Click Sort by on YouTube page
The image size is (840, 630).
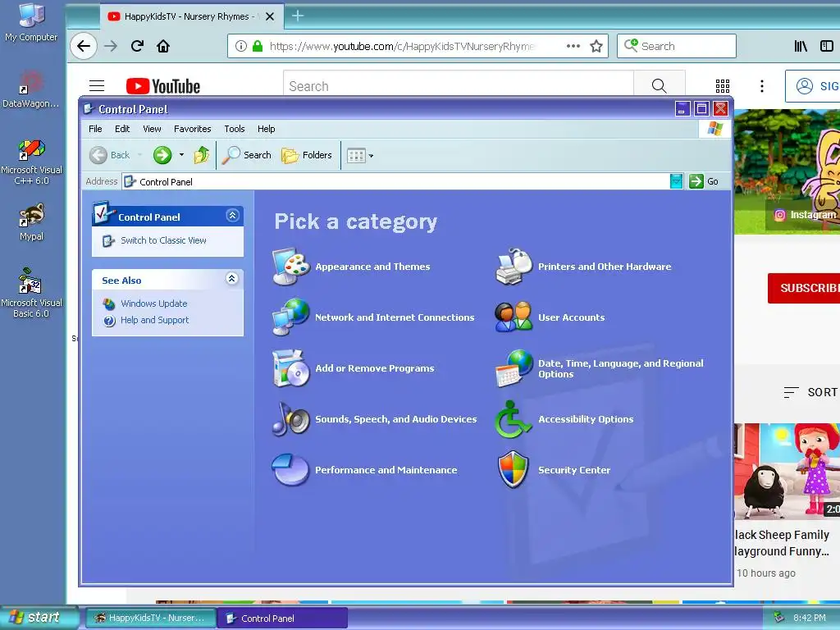pos(810,392)
